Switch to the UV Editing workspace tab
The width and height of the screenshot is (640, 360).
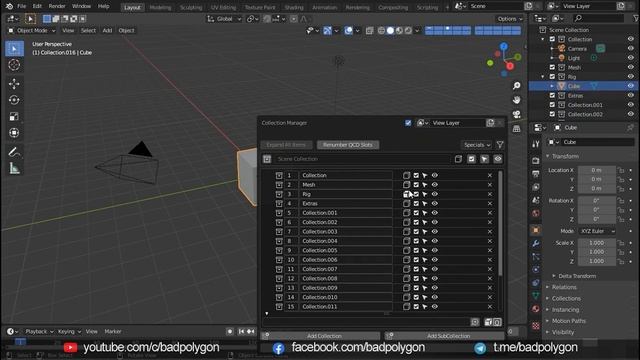pyautogui.click(x=223, y=7)
